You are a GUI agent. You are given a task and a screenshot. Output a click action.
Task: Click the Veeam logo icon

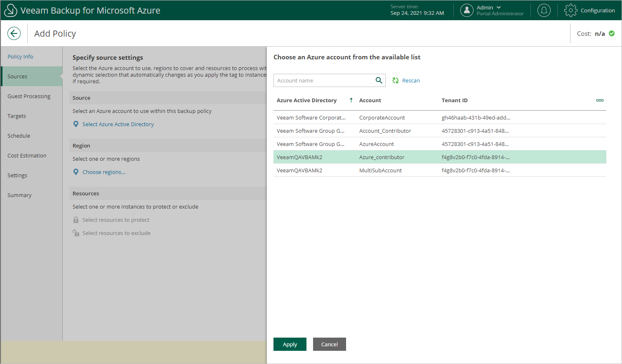click(x=11, y=10)
